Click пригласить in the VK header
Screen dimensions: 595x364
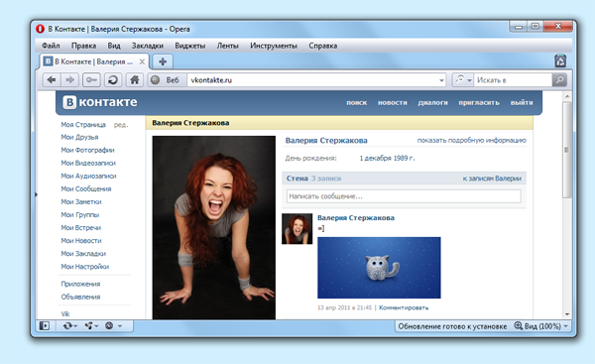(479, 102)
